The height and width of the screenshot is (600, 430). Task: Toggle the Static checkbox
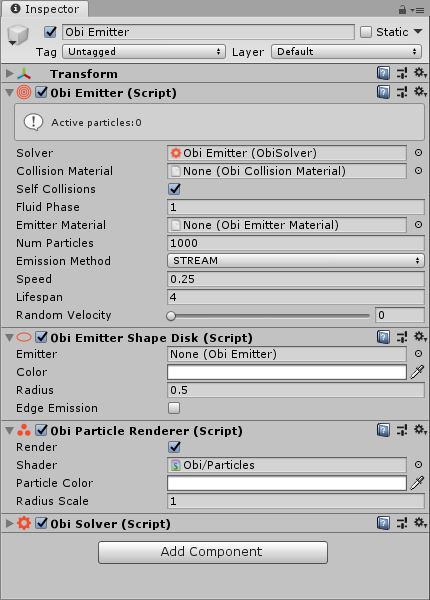pos(366,32)
